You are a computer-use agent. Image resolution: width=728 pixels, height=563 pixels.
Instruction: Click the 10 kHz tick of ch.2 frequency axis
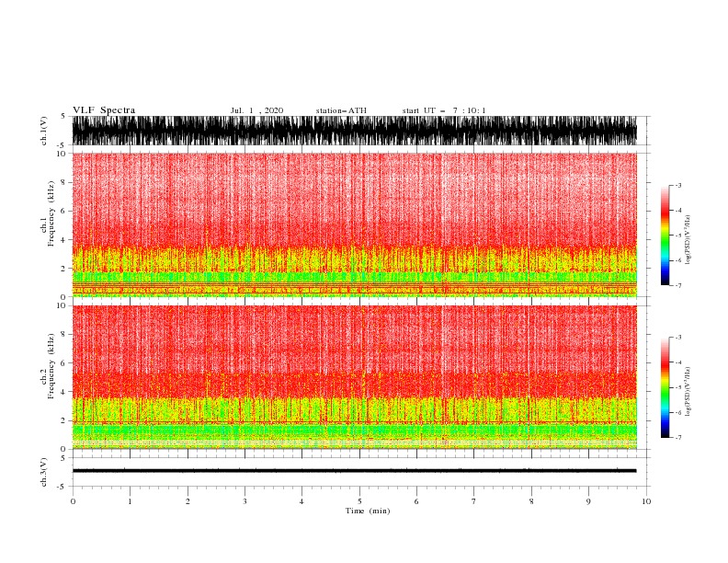click(62, 305)
